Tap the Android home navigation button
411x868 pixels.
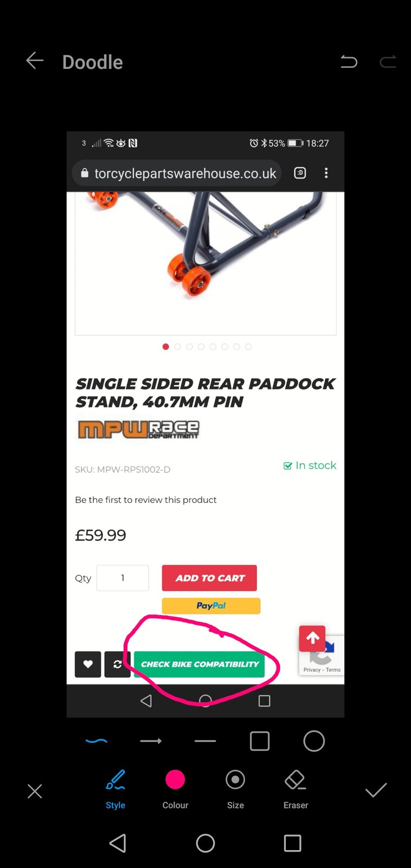(x=206, y=844)
